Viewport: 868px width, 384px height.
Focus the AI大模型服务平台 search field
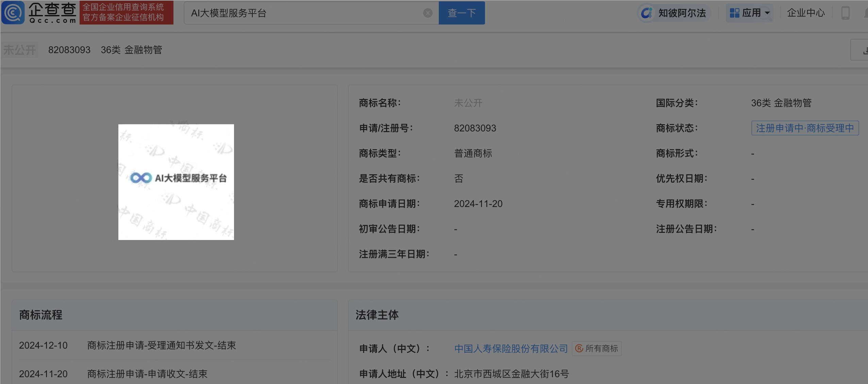click(303, 13)
